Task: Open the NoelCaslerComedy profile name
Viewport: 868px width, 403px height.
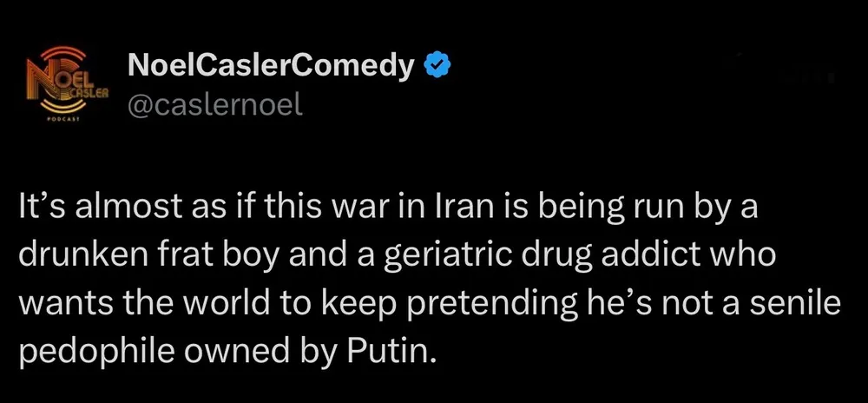Action: tap(270, 64)
